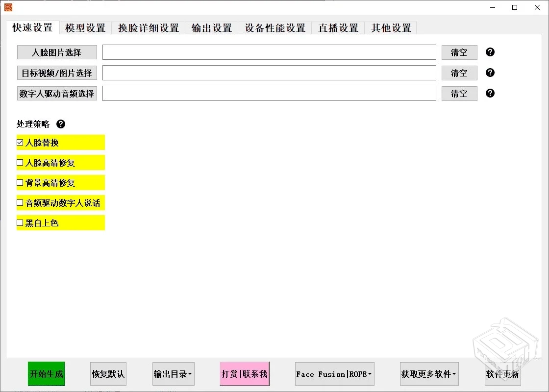Open help for target video selection row

click(x=490, y=73)
